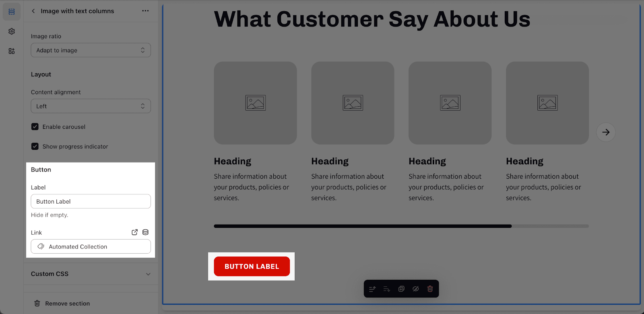
Task: Click the What Customer Say About Us title
Action: pos(372,19)
